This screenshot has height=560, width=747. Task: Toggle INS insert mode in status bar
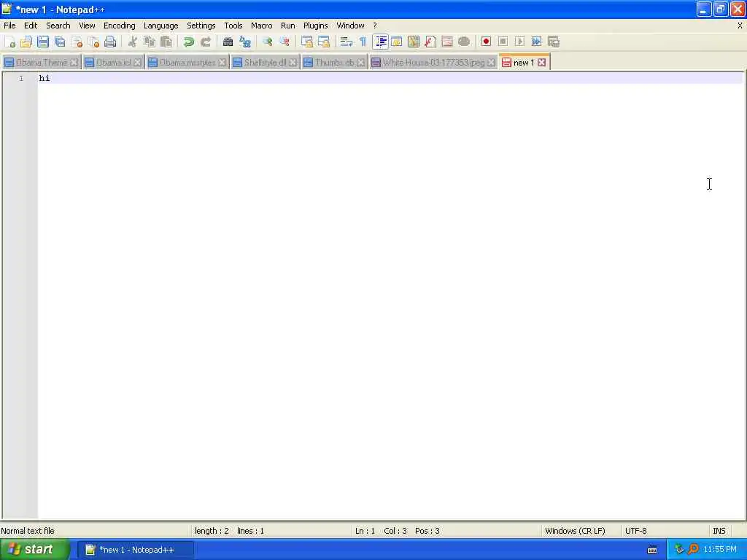[719, 531]
